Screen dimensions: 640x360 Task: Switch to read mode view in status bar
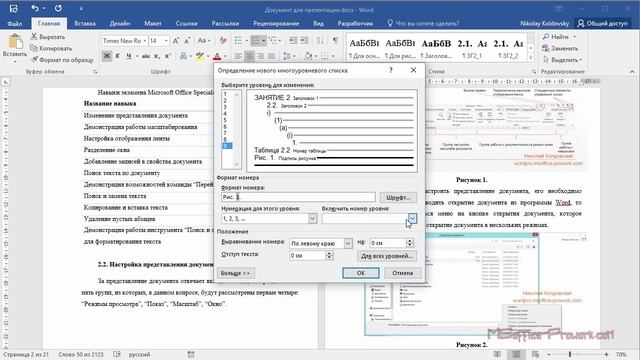click(x=497, y=354)
